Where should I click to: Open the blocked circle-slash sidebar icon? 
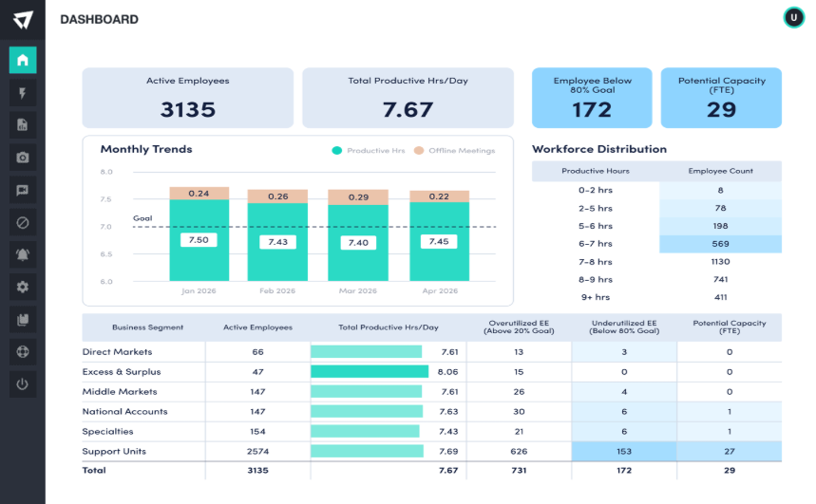(x=23, y=223)
